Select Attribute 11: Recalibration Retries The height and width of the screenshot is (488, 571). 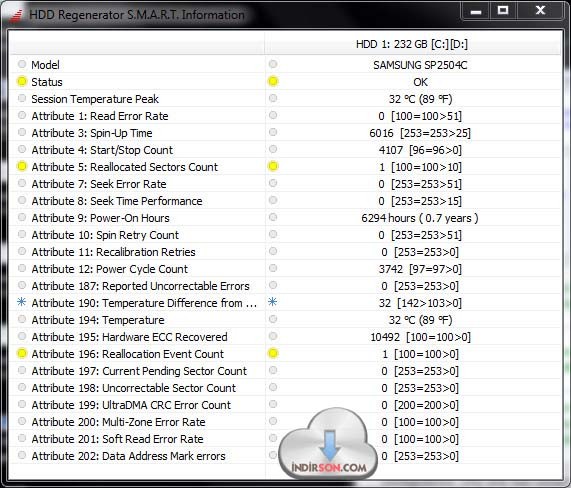tap(113, 252)
